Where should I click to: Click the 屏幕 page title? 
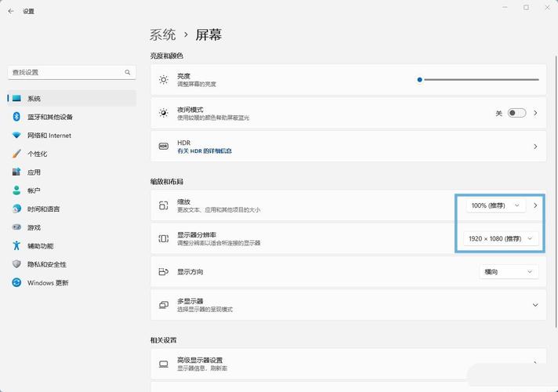click(x=208, y=34)
